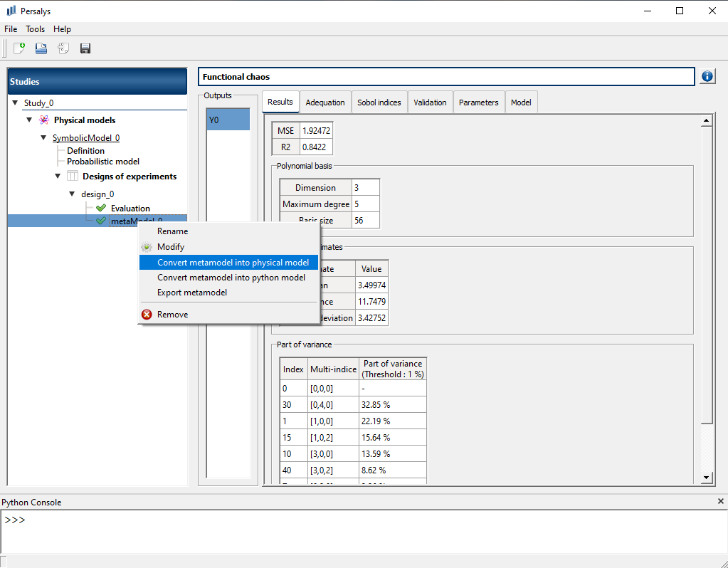Close the Python Console panel
The width and height of the screenshot is (728, 568).
tap(720, 502)
